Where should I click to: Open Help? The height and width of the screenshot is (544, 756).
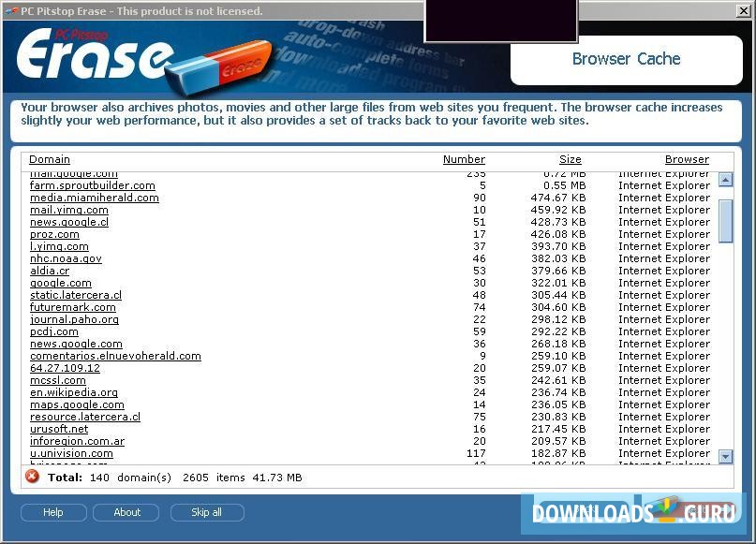coord(53,512)
